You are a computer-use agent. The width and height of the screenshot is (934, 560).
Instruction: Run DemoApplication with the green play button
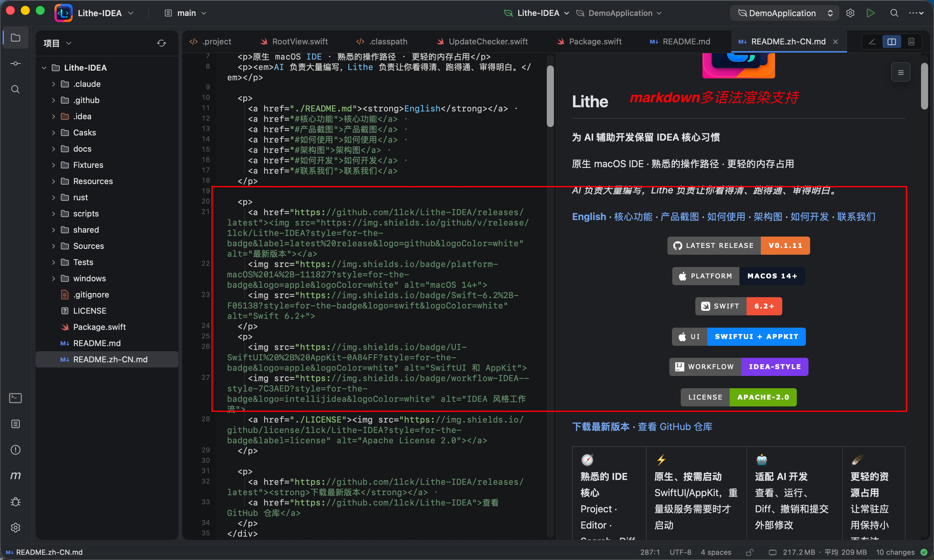pyautogui.click(x=870, y=13)
